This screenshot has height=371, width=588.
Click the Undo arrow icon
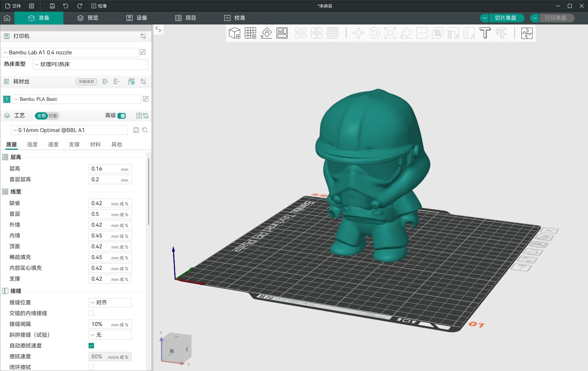point(66,6)
